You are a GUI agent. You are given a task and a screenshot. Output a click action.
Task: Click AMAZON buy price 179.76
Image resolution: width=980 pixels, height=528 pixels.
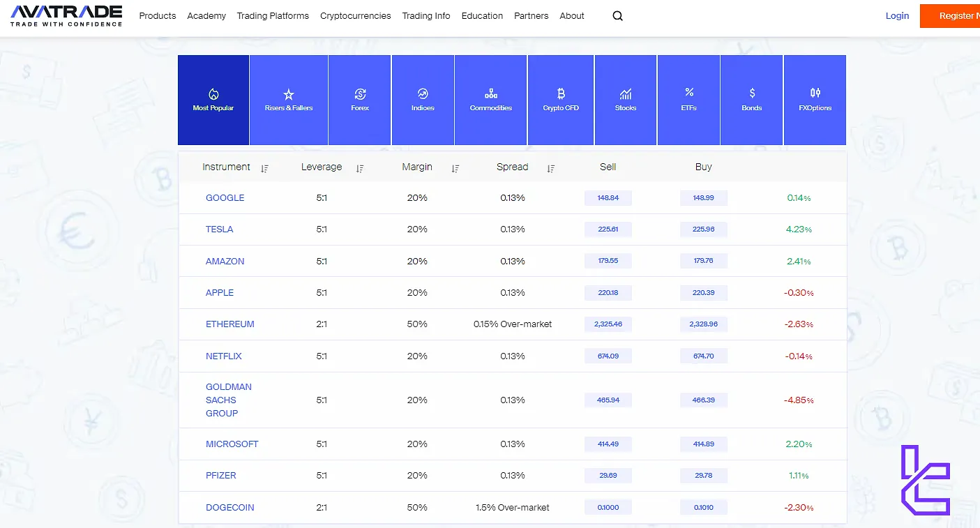pos(704,262)
